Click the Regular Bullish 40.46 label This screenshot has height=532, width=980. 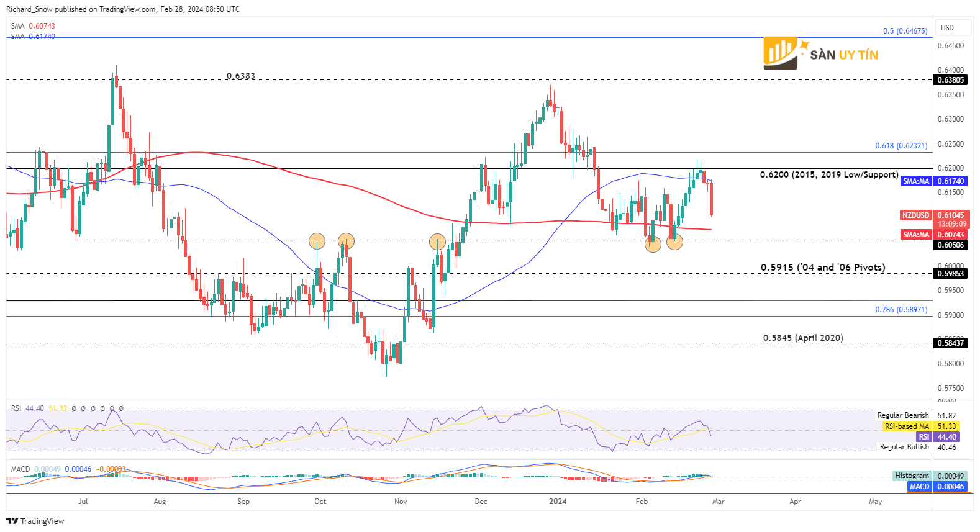click(x=918, y=447)
